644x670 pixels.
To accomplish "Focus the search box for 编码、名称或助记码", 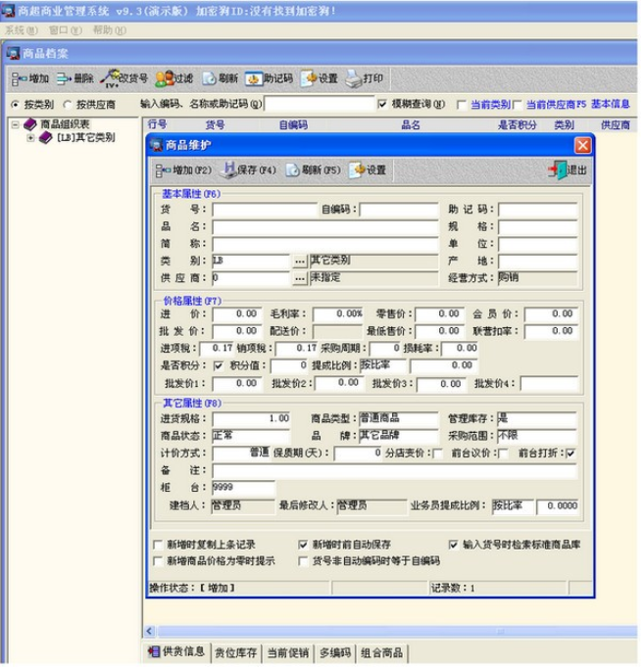I will 320,104.
